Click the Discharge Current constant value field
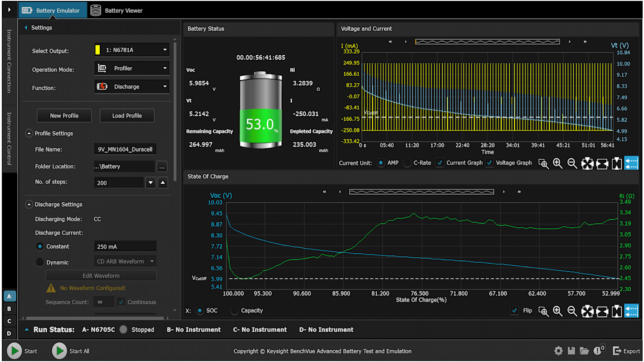The image size is (644, 362). [125, 247]
